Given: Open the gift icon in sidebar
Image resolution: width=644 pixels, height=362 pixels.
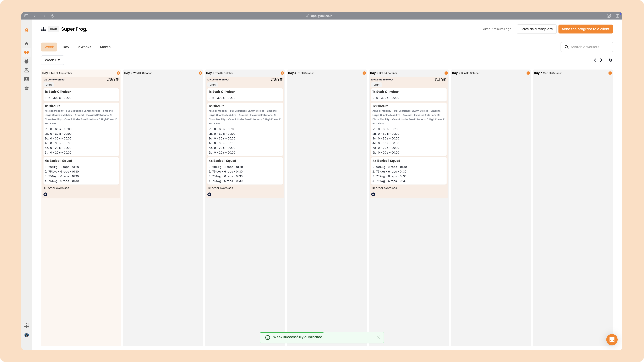Looking at the screenshot, I should point(27,88).
